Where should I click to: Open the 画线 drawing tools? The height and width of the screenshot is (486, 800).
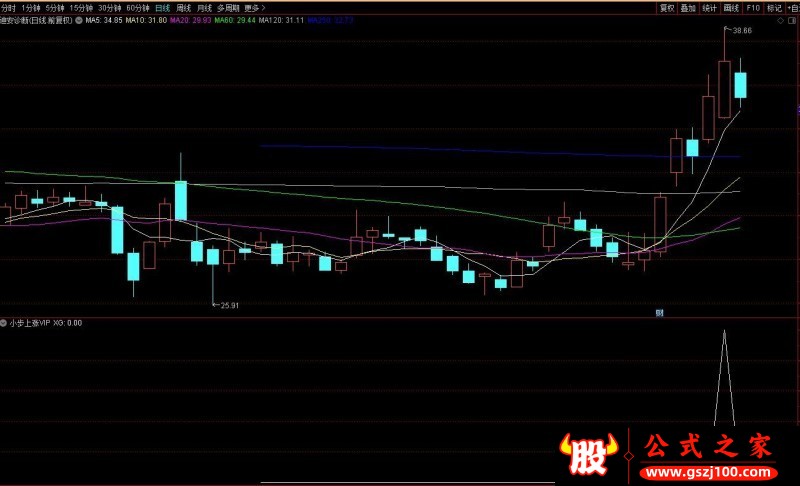pos(731,8)
